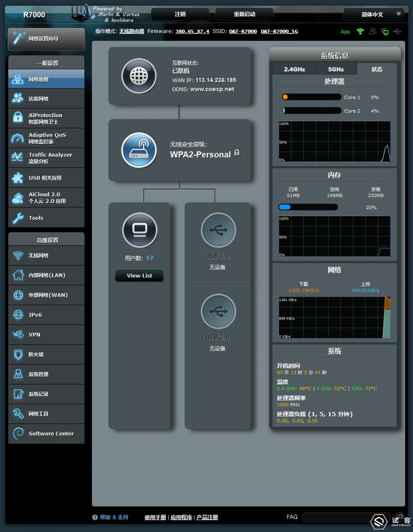Click the Internet status globe icon
The image size is (413, 532).
[x=139, y=76]
